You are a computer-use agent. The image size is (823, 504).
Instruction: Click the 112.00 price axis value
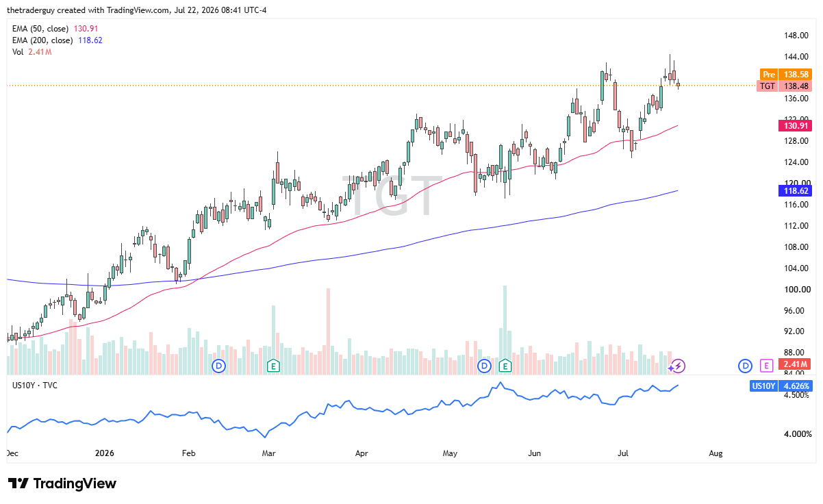[797, 226]
